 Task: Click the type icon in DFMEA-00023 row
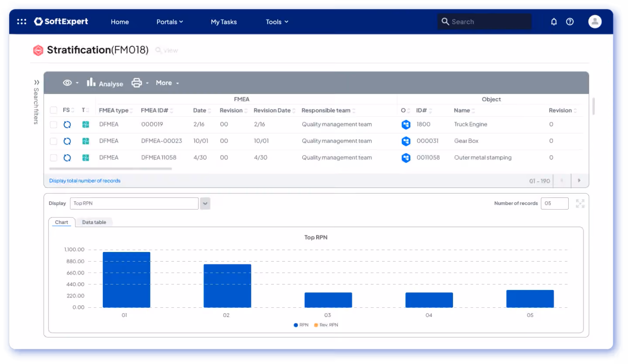pos(85,141)
